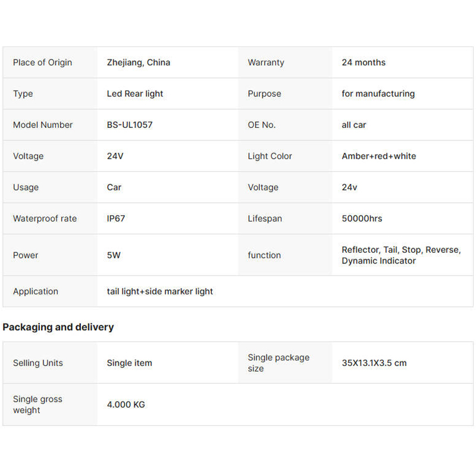
Task: Click the 'Packaging and delivery' heading
Action: pyautogui.click(x=58, y=327)
